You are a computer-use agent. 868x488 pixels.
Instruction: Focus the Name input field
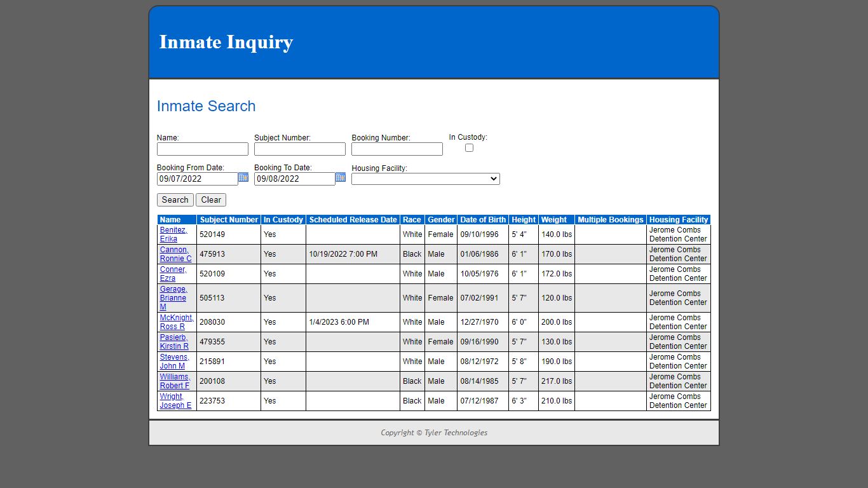(x=203, y=149)
